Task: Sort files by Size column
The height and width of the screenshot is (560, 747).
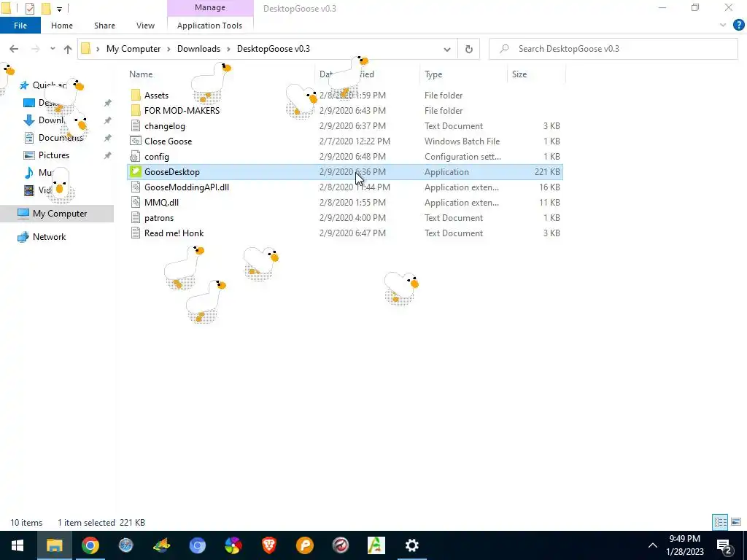Action: [519, 74]
